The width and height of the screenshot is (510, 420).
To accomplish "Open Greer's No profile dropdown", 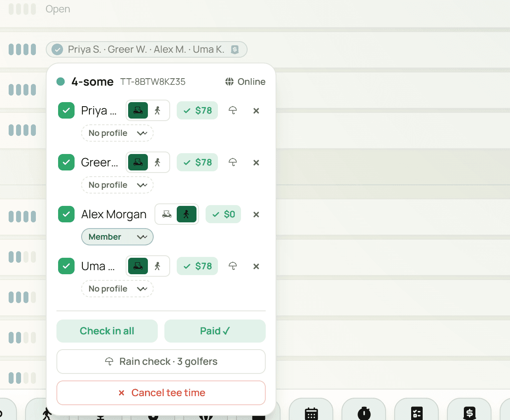I will point(117,185).
